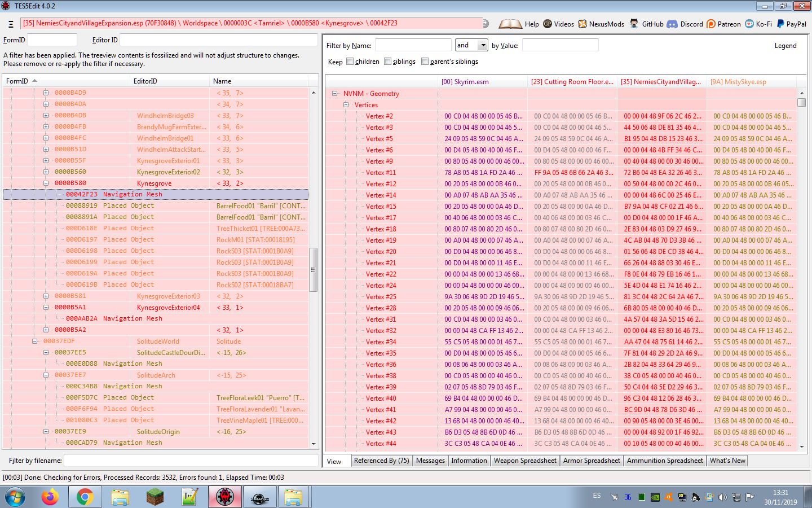Enable the Keep children checkbox
Image resolution: width=812 pixels, height=508 pixels.
[x=350, y=62]
